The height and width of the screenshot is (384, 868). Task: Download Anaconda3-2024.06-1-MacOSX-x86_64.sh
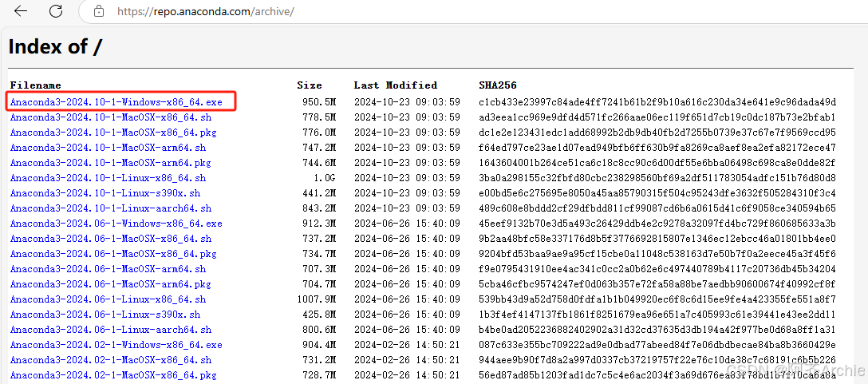111,239
